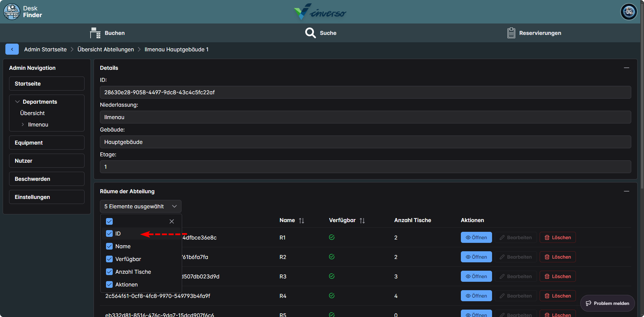Screen dimensions: 644x317
Task: Toggle the Anzahl Tische checkbox
Action: click(x=109, y=272)
